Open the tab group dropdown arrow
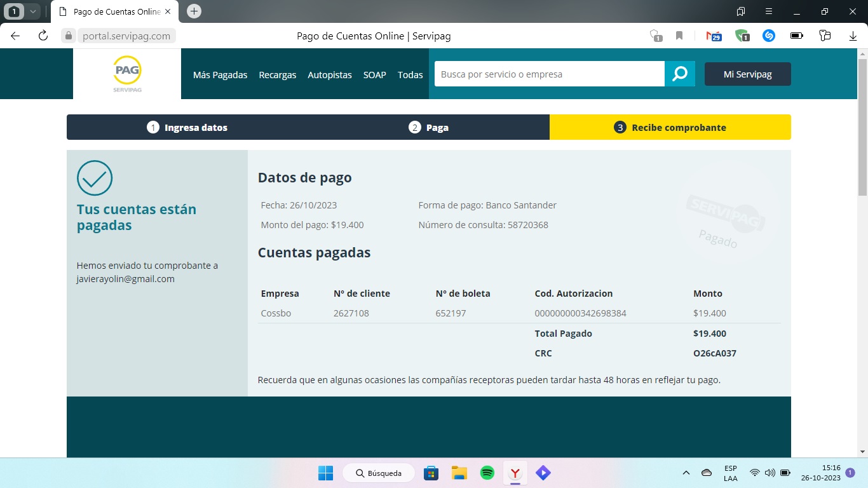868x488 pixels. (x=34, y=11)
